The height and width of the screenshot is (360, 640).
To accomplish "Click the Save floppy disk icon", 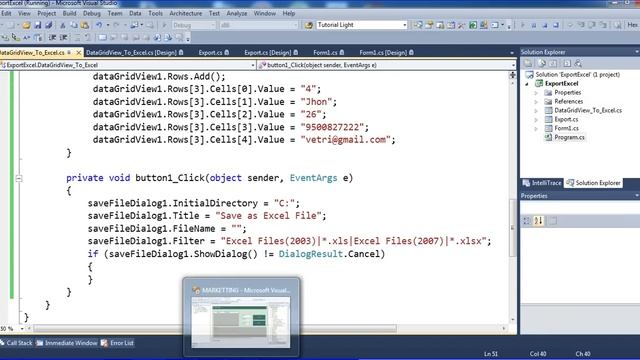I will pos(38,25).
